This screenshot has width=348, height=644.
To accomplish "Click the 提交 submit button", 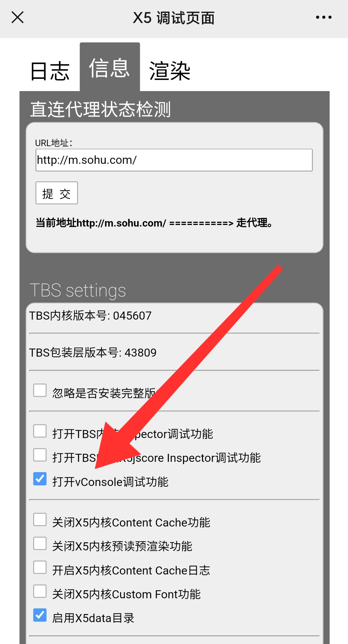I will (57, 193).
